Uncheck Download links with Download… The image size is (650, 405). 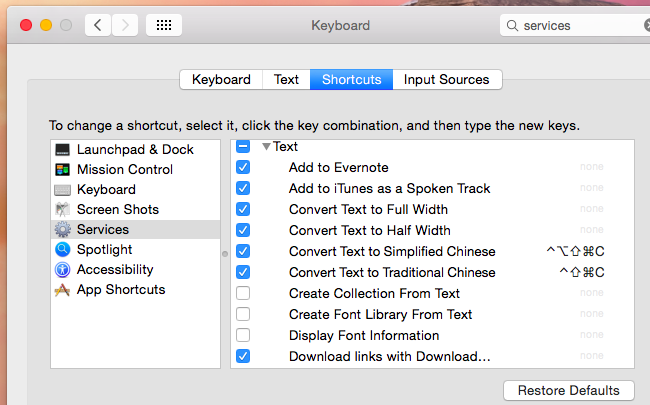pos(243,356)
